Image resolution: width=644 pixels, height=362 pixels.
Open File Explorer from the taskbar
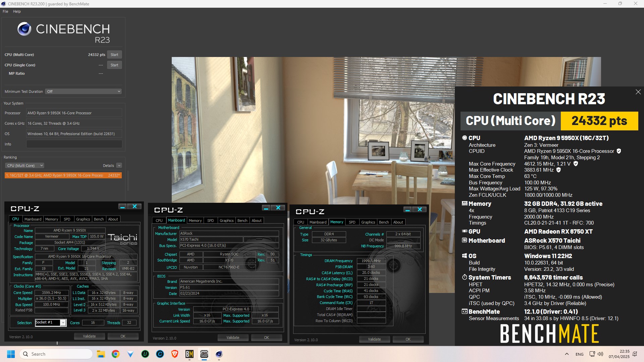point(101,354)
